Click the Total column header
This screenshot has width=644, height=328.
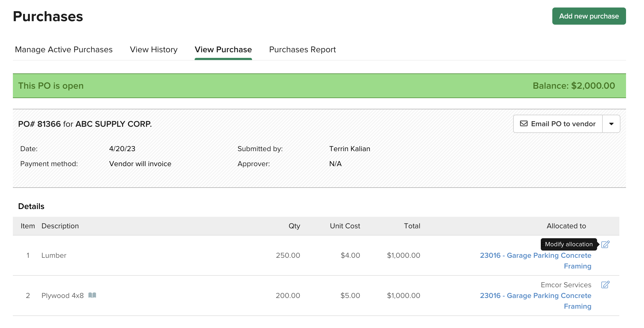(x=412, y=226)
